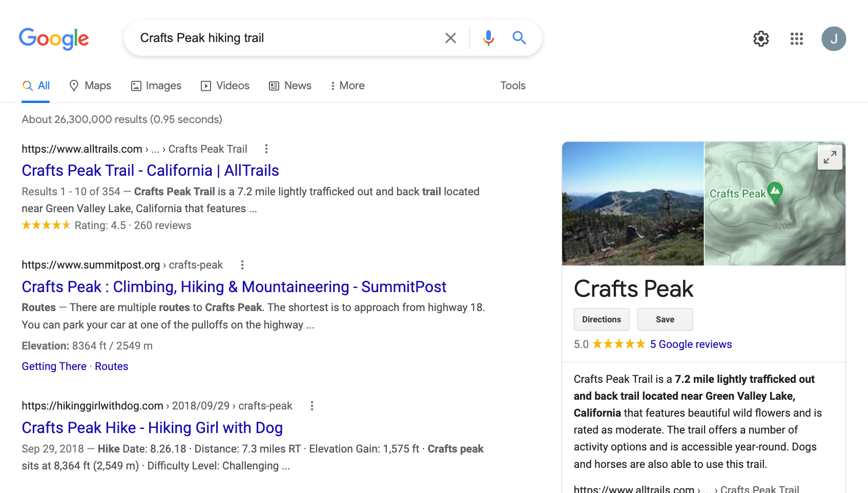Get Directions to Crafts Peak
Screen dimensions: 868x493
tap(602, 319)
